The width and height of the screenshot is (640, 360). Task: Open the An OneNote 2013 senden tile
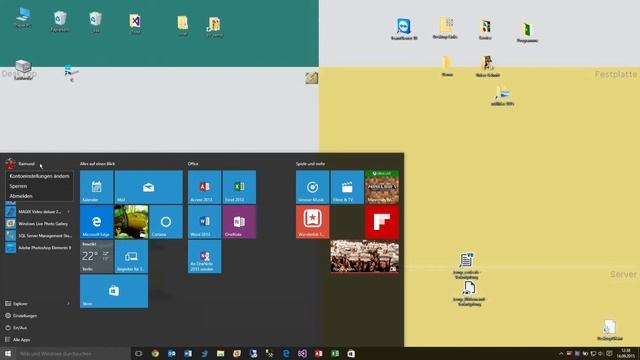point(204,256)
